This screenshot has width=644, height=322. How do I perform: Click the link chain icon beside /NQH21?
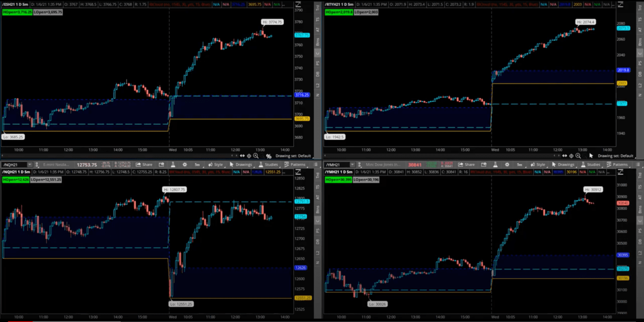[x=37, y=164]
